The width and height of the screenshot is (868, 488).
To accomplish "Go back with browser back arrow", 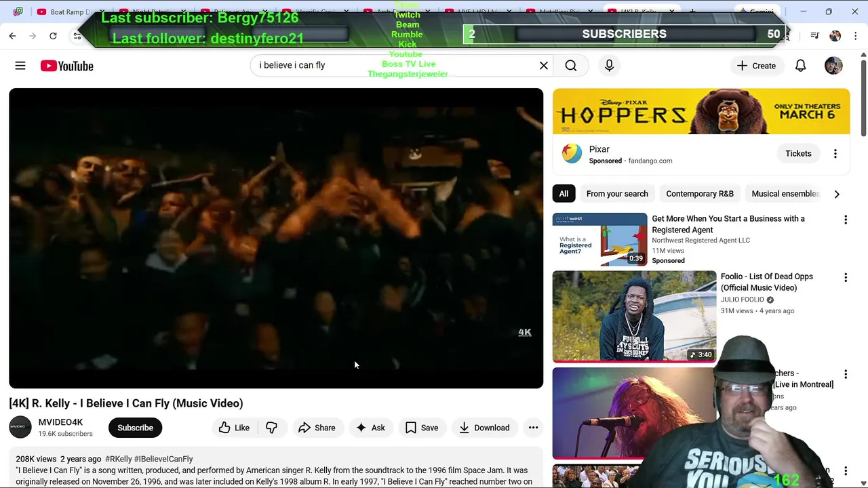I will click(12, 35).
